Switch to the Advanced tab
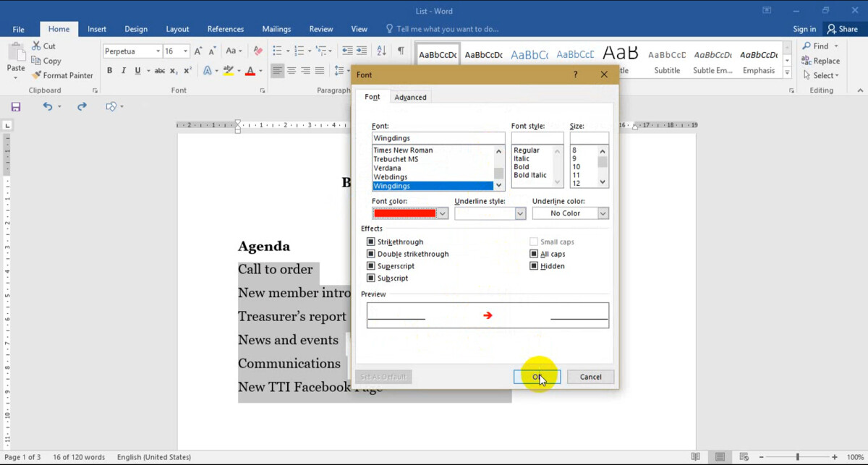The width and height of the screenshot is (868, 465). (x=410, y=97)
